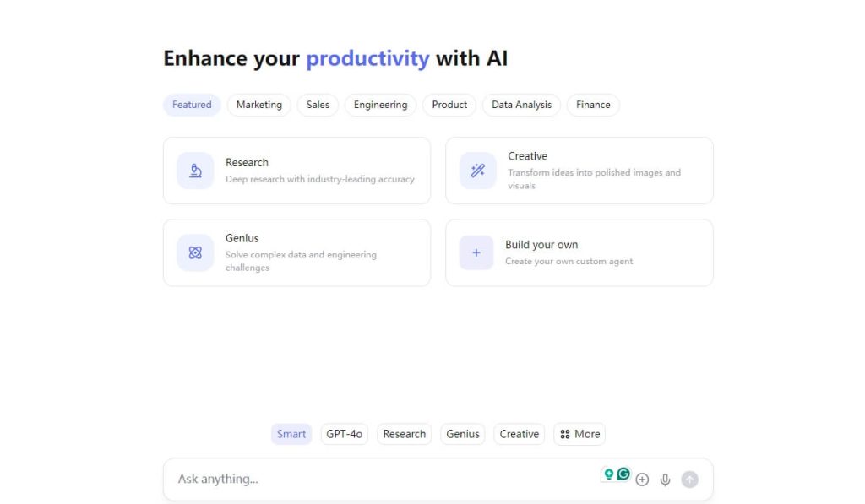Screen dimensions: 865x504
Task: Open the attach file plus icon
Action: pos(642,479)
